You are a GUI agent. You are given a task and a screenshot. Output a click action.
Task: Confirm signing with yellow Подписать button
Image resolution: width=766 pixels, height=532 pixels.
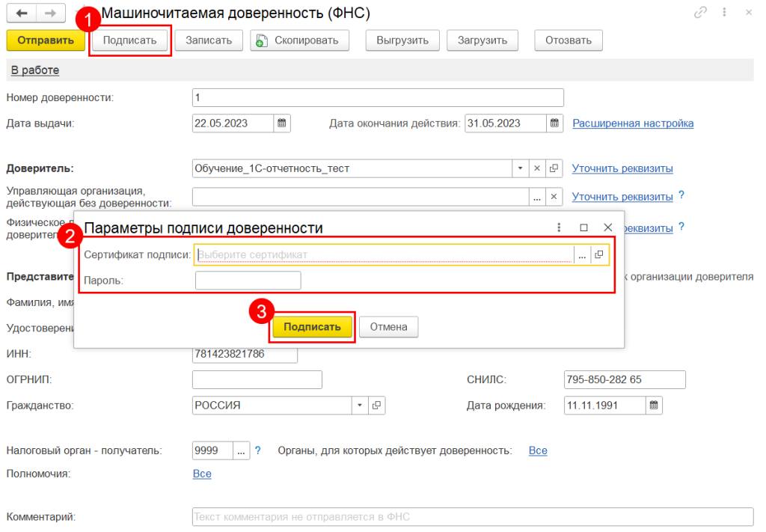coord(312,327)
